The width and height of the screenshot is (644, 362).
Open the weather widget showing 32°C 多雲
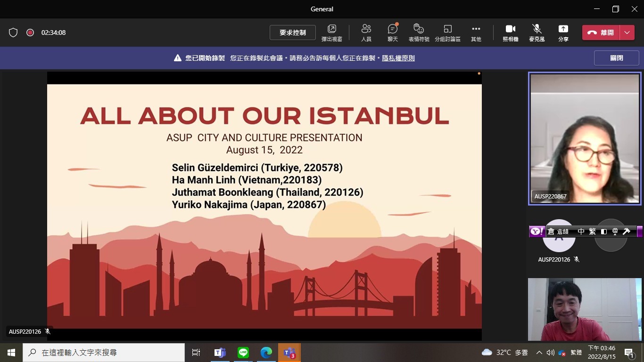(x=505, y=352)
